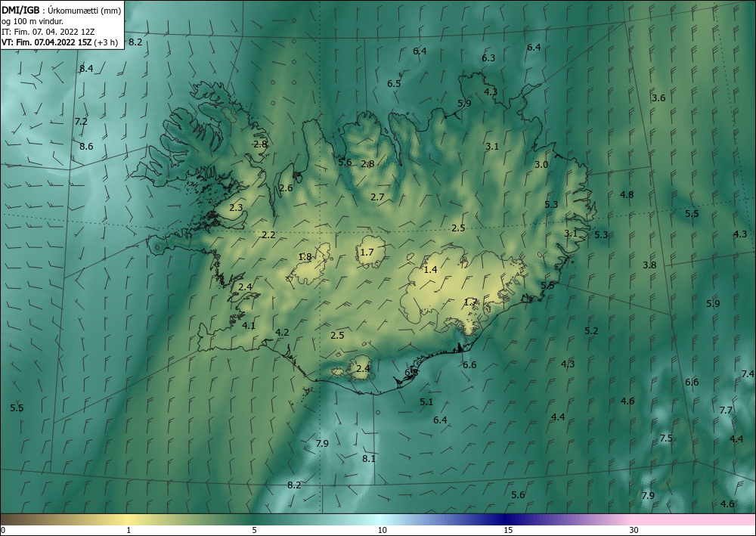Click the '2.2' value on the map
The width and height of the screenshot is (756, 536).
pyautogui.click(x=268, y=235)
